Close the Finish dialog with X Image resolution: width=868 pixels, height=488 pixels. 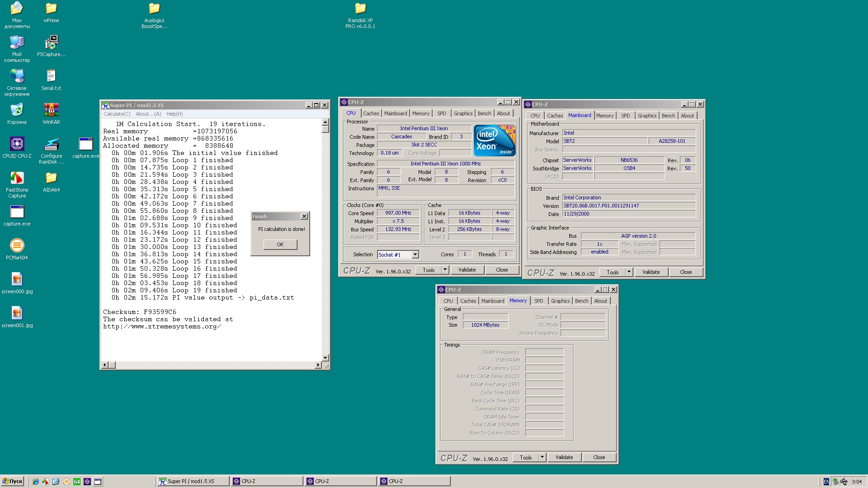tap(304, 216)
